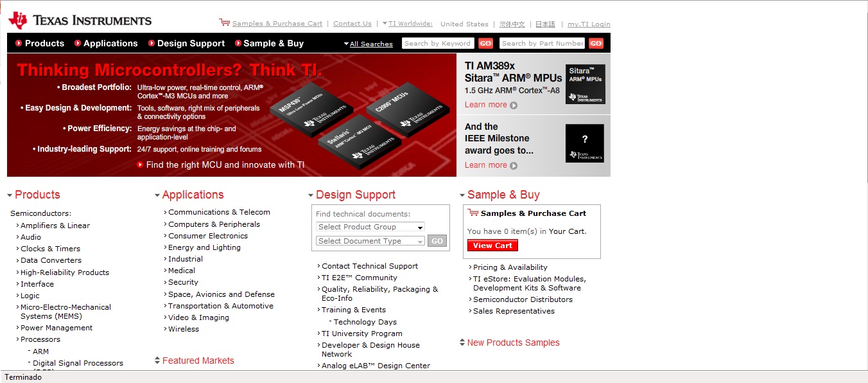Click Your Cart link in cart box
868x383 pixels.
coord(568,231)
